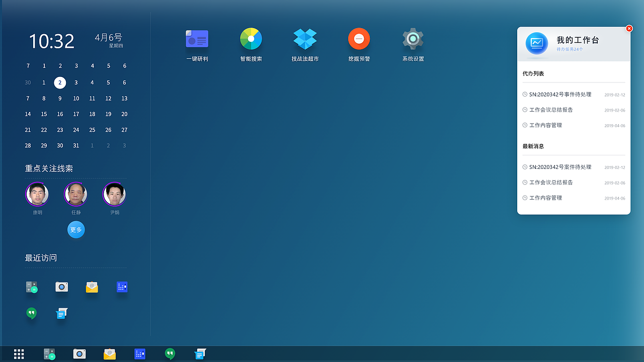Open calculator under 最近访问

pyautogui.click(x=32, y=287)
